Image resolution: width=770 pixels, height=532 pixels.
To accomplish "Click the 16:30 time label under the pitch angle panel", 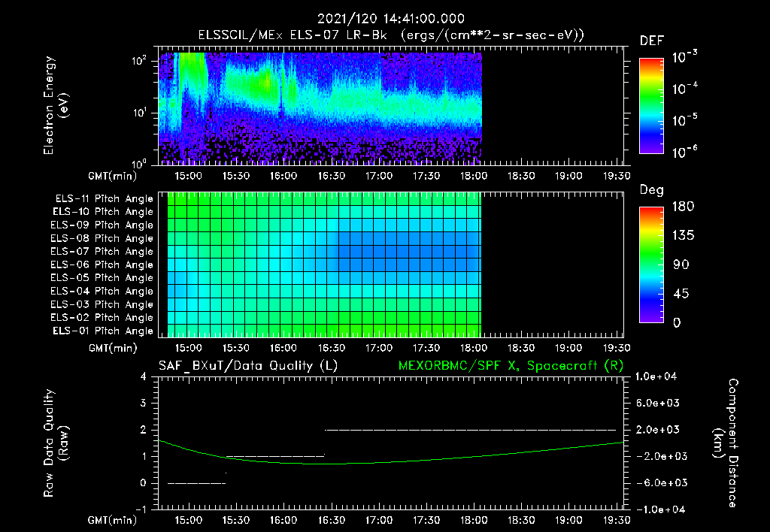I will pyautogui.click(x=331, y=349).
